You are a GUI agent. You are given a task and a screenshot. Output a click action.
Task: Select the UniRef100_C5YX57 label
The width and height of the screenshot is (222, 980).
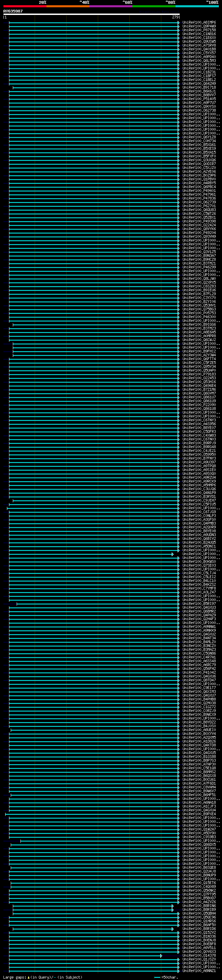199,53
